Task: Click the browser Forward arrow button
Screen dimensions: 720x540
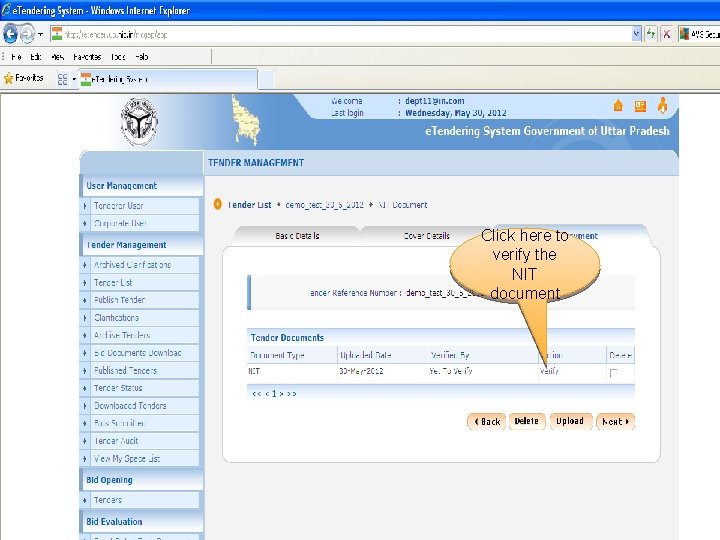Action: (27, 34)
